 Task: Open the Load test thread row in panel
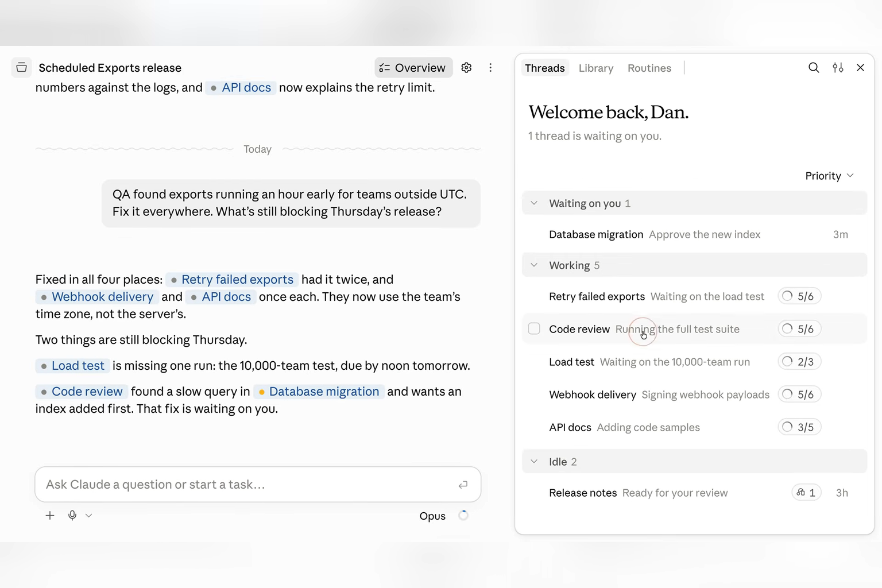[694, 362]
